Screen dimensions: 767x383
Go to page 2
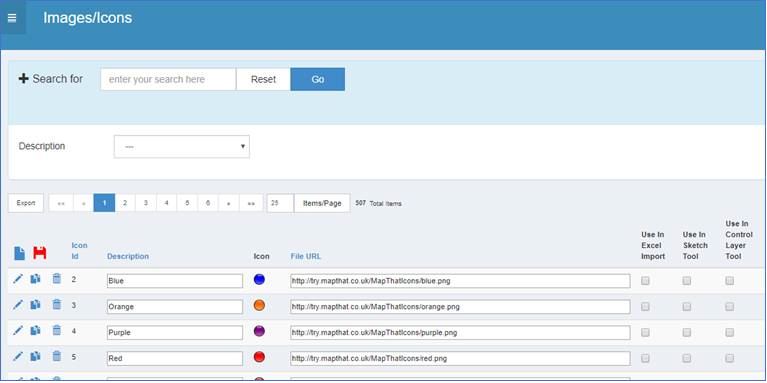[125, 203]
